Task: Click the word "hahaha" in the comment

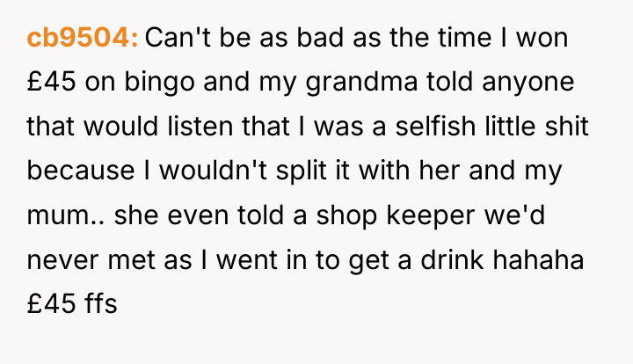Action: point(538,259)
